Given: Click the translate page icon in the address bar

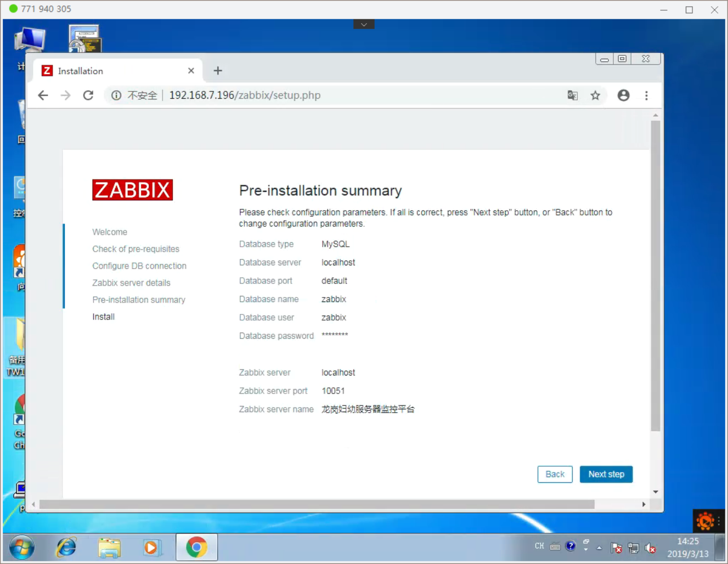Looking at the screenshot, I should [573, 95].
